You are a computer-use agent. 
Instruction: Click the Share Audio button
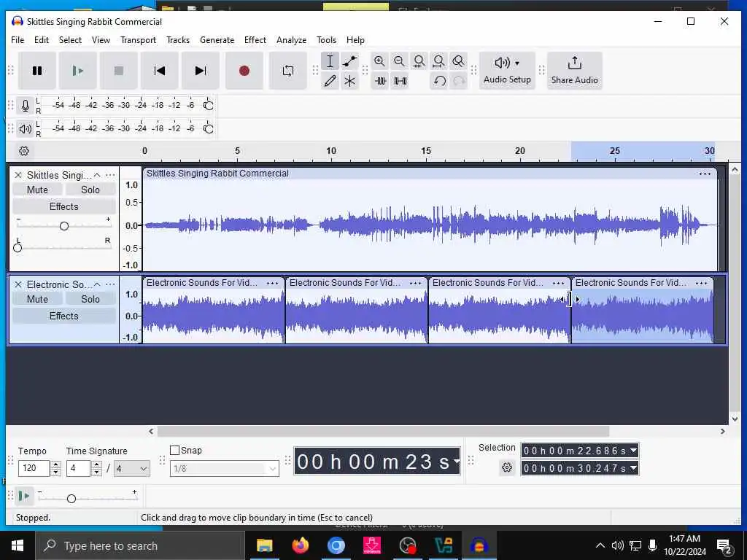(575, 71)
